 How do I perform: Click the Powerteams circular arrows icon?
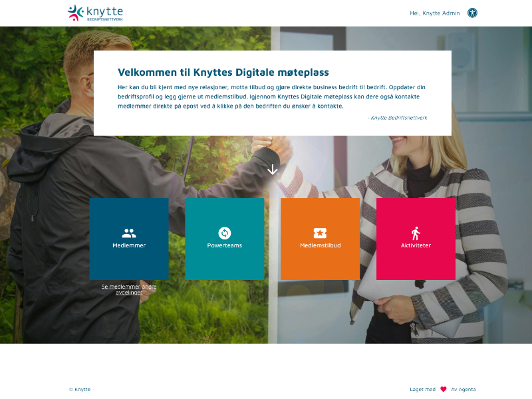tap(225, 233)
